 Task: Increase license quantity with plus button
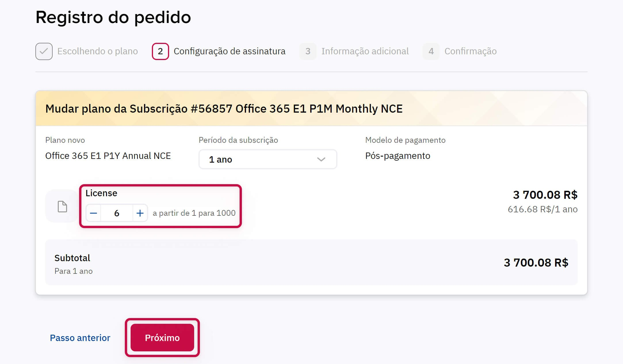(140, 213)
